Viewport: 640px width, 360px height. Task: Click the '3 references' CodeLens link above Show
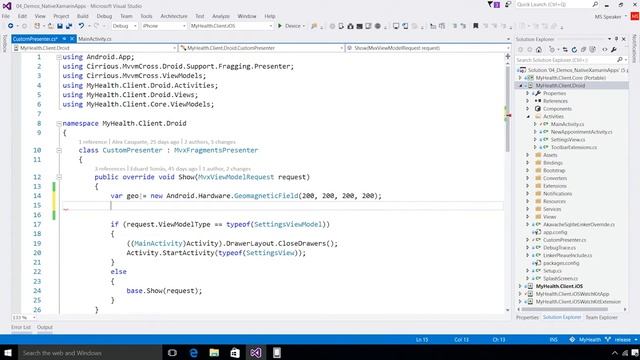point(109,169)
